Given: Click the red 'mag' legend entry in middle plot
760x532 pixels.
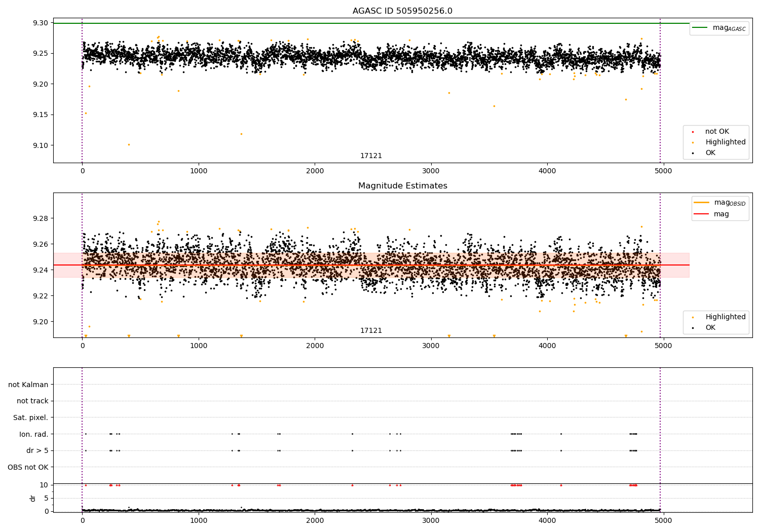Looking at the screenshot, I should (x=721, y=214).
